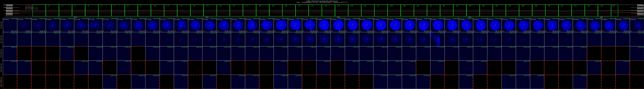Click the Detectors= 001111111 header text
The width and height of the screenshot is (644, 89).
(341, 2)
